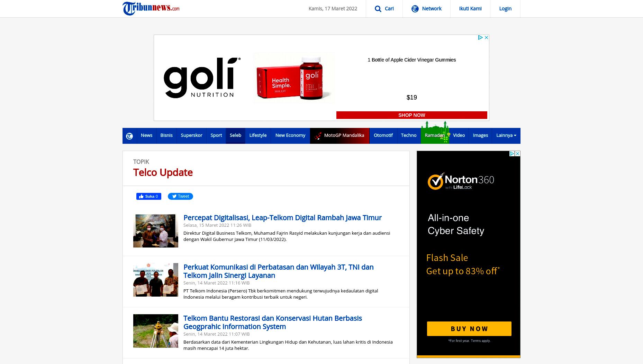Click the Twitter Tweet button
This screenshot has width=643, height=364.
click(x=180, y=196)
